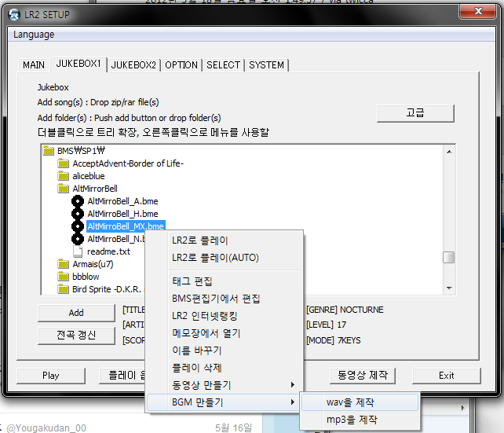Select the JUKEBOX1 tab

click(x=79, y=64)
